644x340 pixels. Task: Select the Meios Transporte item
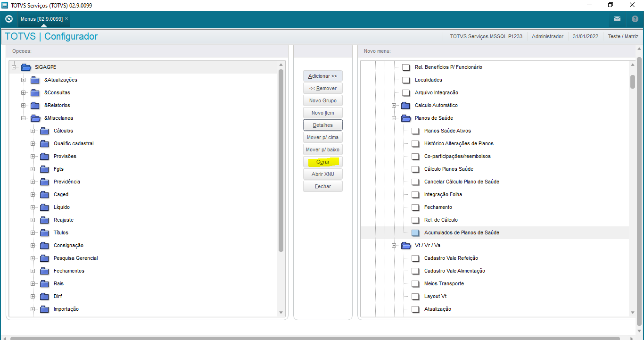444,283
